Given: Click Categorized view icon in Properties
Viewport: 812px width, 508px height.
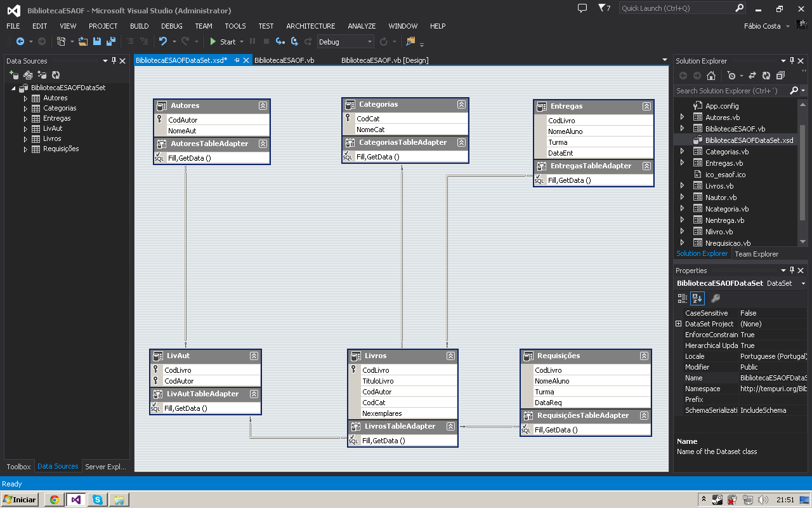Looking at the screenshot, I should tap(683, 298).
